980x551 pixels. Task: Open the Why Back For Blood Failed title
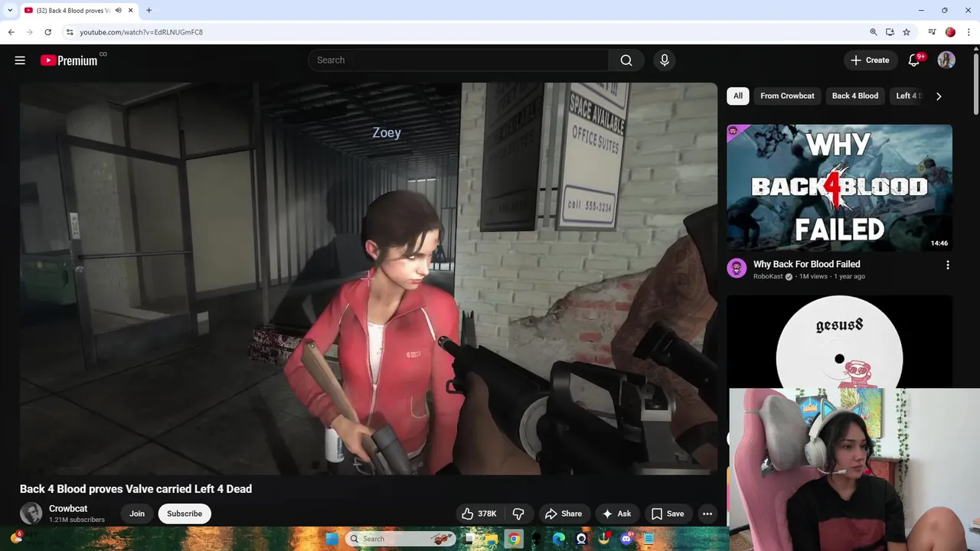[807, 264]
